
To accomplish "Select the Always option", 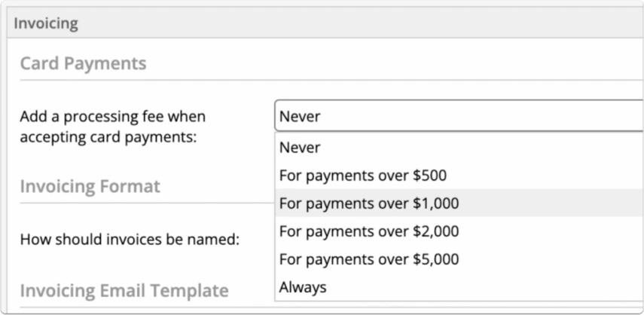I will [459, 286].
